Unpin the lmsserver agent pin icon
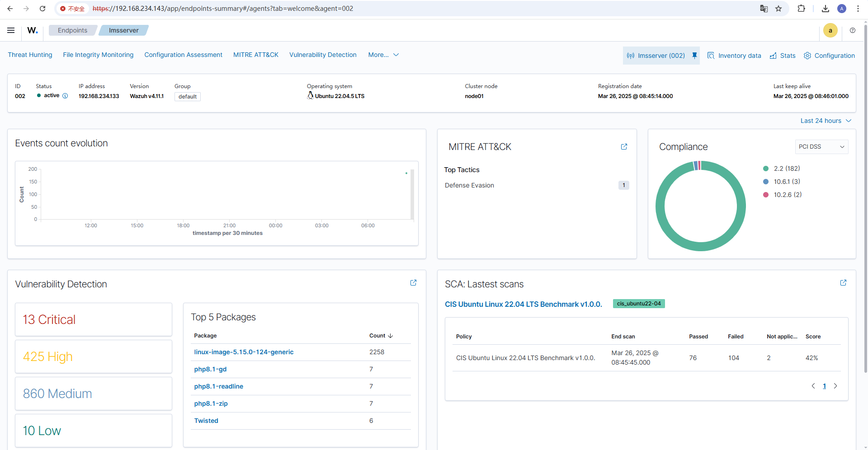868x450 pixels. click(x=695, y=56)
